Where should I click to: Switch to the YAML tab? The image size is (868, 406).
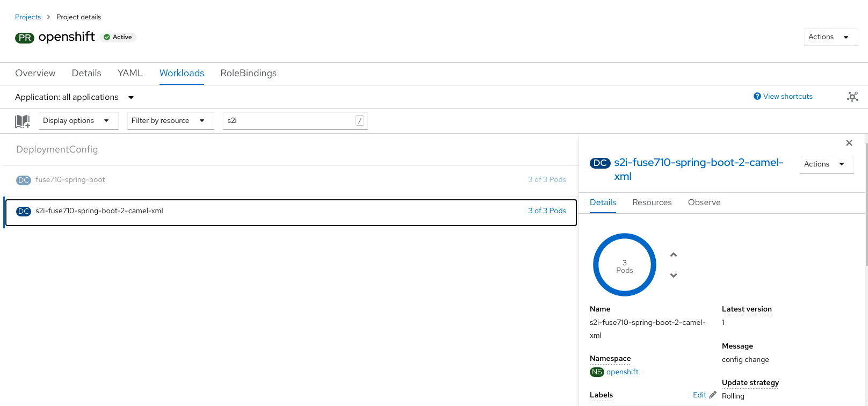(130, 74)
